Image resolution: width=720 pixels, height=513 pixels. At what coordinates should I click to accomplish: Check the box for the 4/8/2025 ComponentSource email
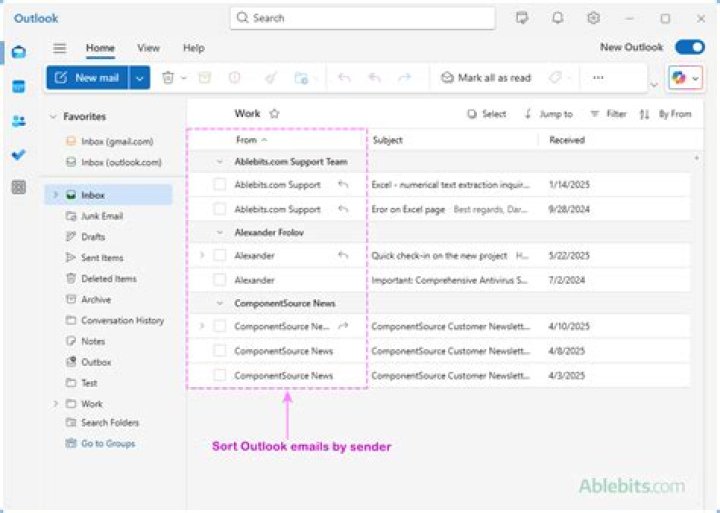coord(220,351)
